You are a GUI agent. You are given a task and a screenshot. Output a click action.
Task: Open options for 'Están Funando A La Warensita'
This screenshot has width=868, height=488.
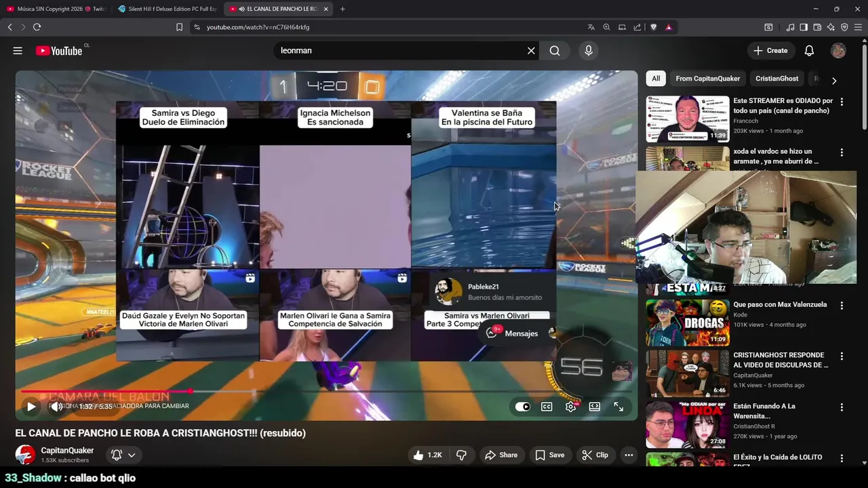(x=842, y=407)
